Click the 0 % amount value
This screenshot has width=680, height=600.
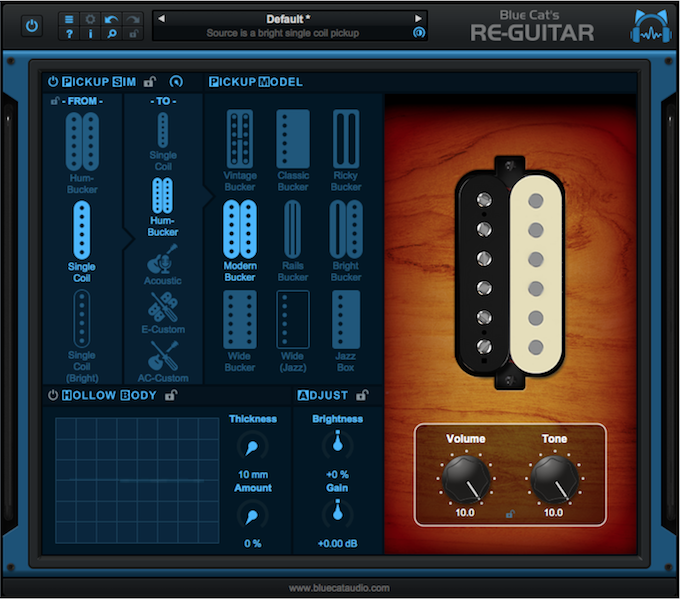coord(252,543)
